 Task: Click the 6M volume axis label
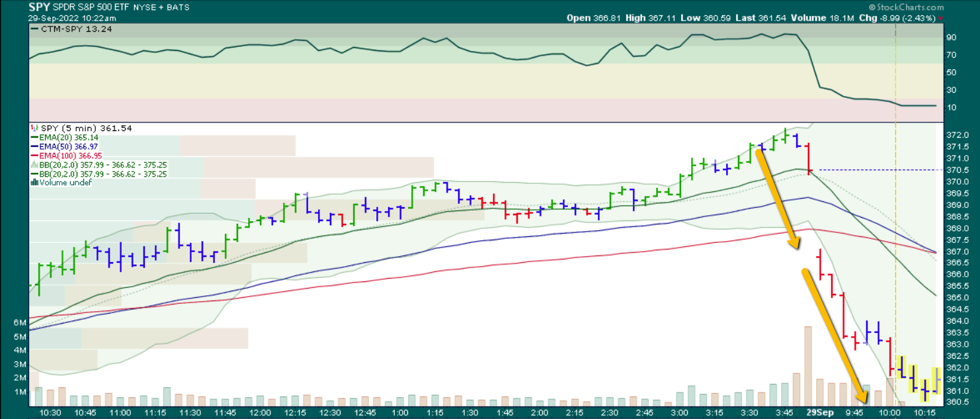point(20,322)
